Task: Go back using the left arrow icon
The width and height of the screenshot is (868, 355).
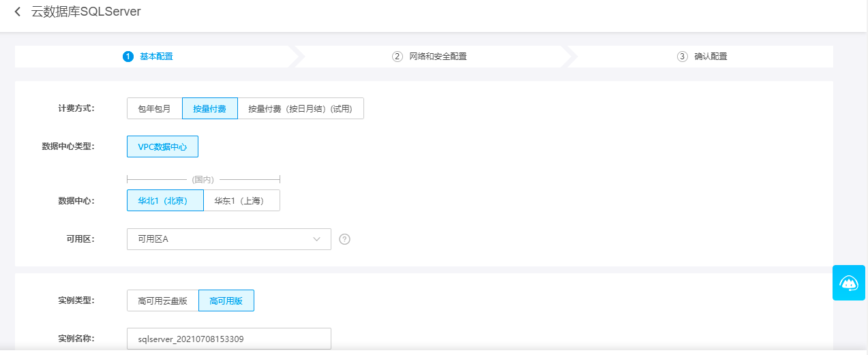Action: (17, 12)
